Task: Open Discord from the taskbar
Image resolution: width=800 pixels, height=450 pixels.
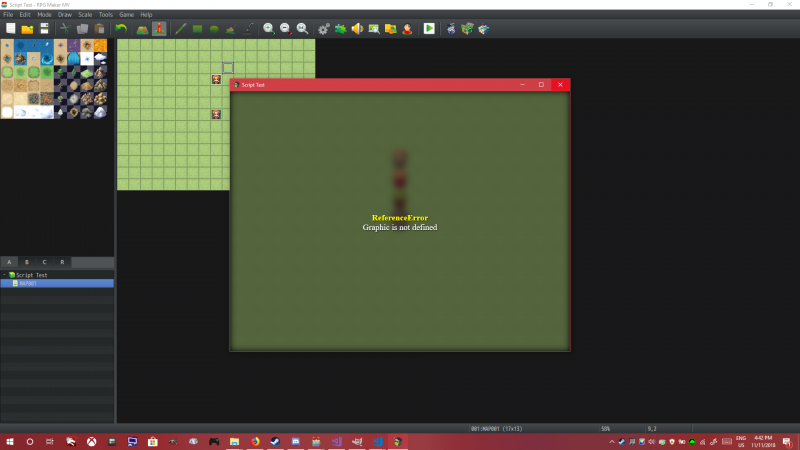Action: tap(296, 442)
